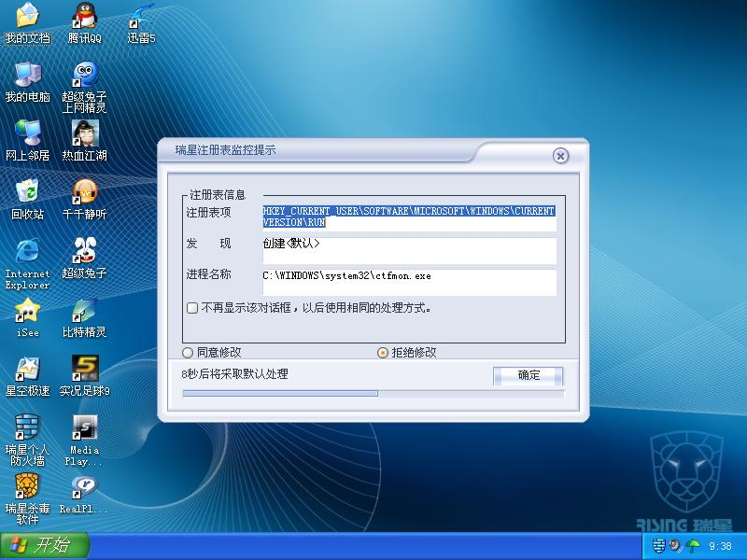Click the 9:38 clock in taskbar
The image size is (747, 560).
pos(720,546)
